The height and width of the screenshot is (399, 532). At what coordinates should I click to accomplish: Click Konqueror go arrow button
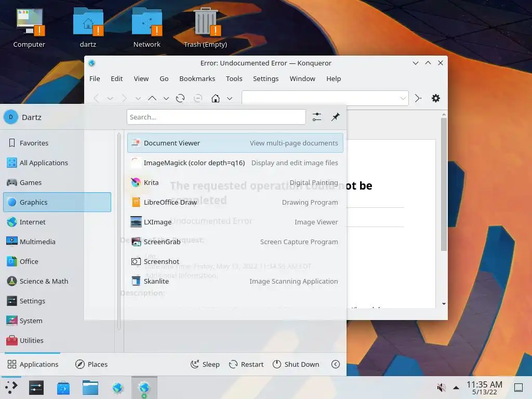coord(418,98)
